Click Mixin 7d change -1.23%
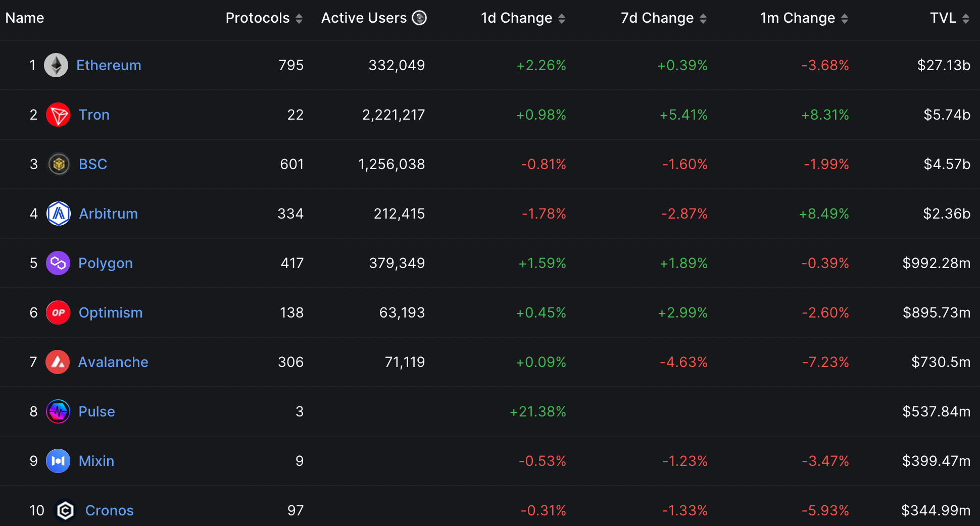The width and height of the screenshot is (980, 526). click(685, 461)
